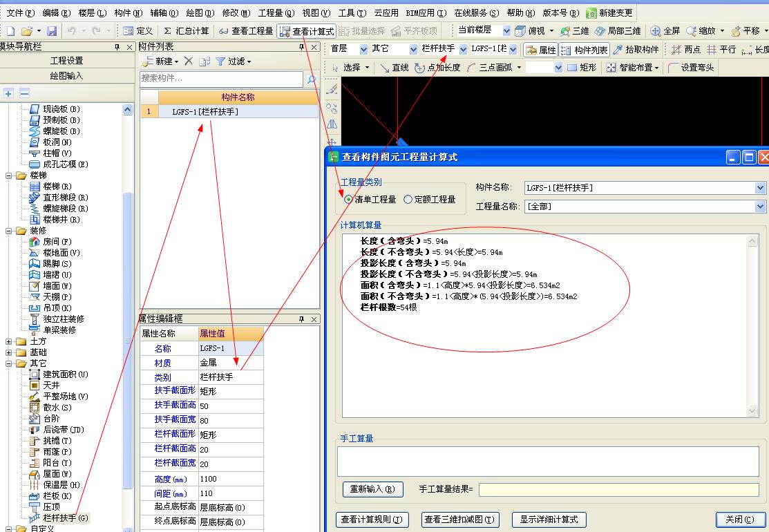The height and width of the screenshot is (532, 769).
Task: Click 智能布置 smart layout tool
Action: (633, 68)
